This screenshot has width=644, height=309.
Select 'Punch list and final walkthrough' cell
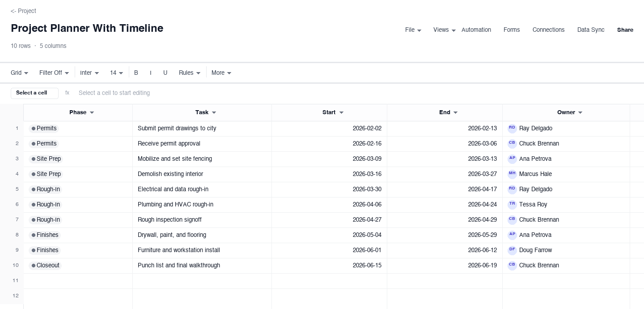click(x=202, y=266)
